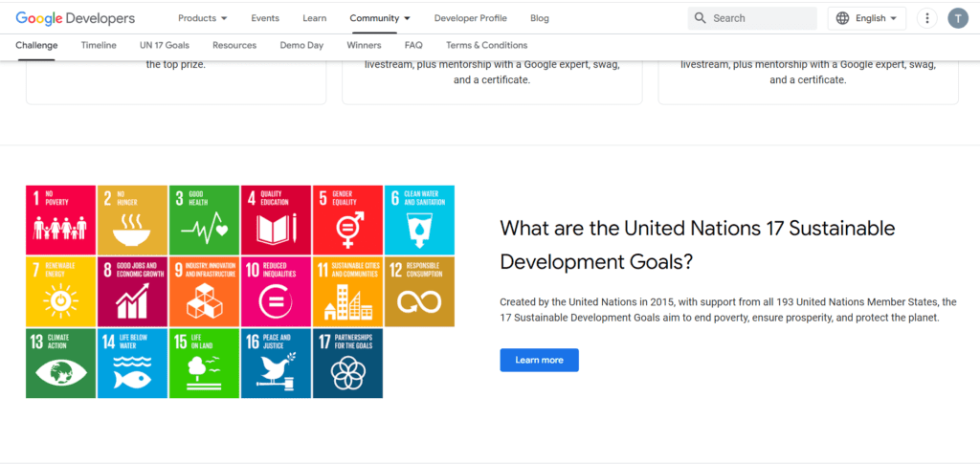Switch to the FAQ tab
The width and height of the screenshot is (980, 464).
click(413, 46)
